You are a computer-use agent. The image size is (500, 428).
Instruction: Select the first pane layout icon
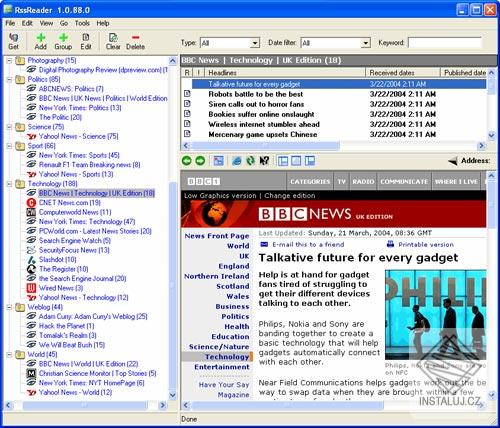(x=283, y=161)
